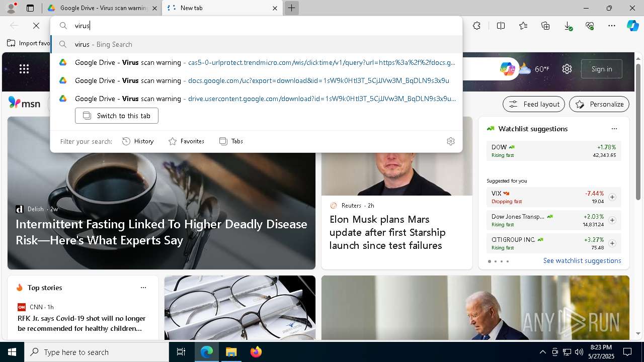This screenshot has height=362, width=644.
Task: Open Downloads toolbar icon
Action: tap(568, 26)
